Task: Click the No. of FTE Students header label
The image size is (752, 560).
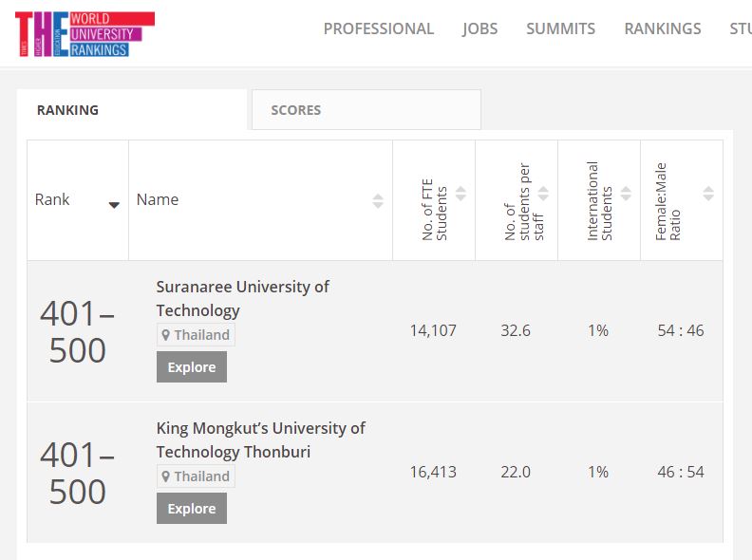Action: [x=435, y=210]
